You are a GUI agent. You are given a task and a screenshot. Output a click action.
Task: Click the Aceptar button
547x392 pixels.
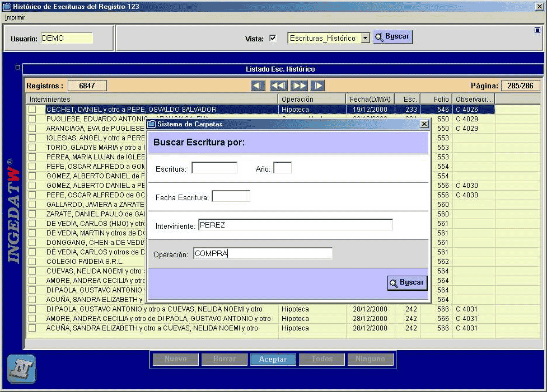tap(273, 359)
